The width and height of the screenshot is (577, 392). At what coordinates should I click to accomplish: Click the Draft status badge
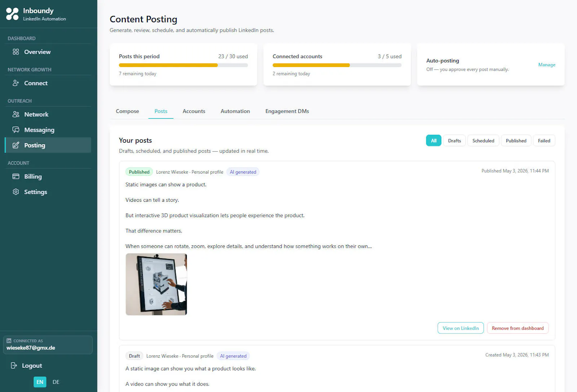click(134, 356)
